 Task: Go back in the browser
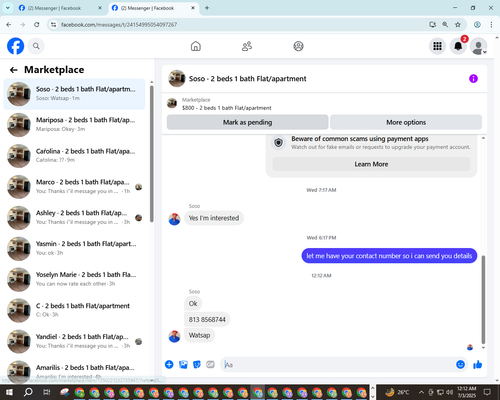(9, 24)
